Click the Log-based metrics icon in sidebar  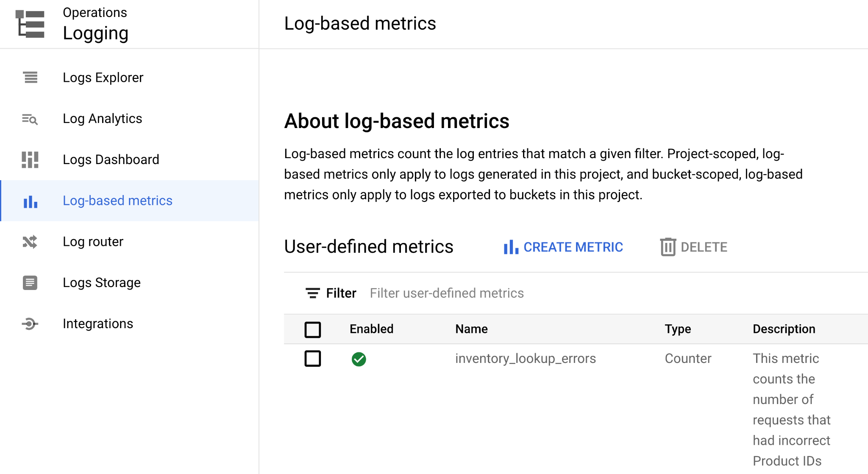point(31,200)
